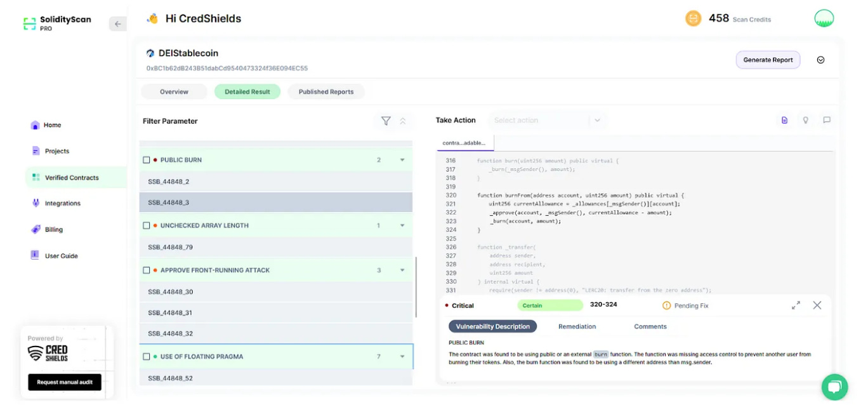Tick the USE OF FLOATING PRAGMA checkbox
Image resolution: width=868 pixels, height=405 pixels.
147,357
